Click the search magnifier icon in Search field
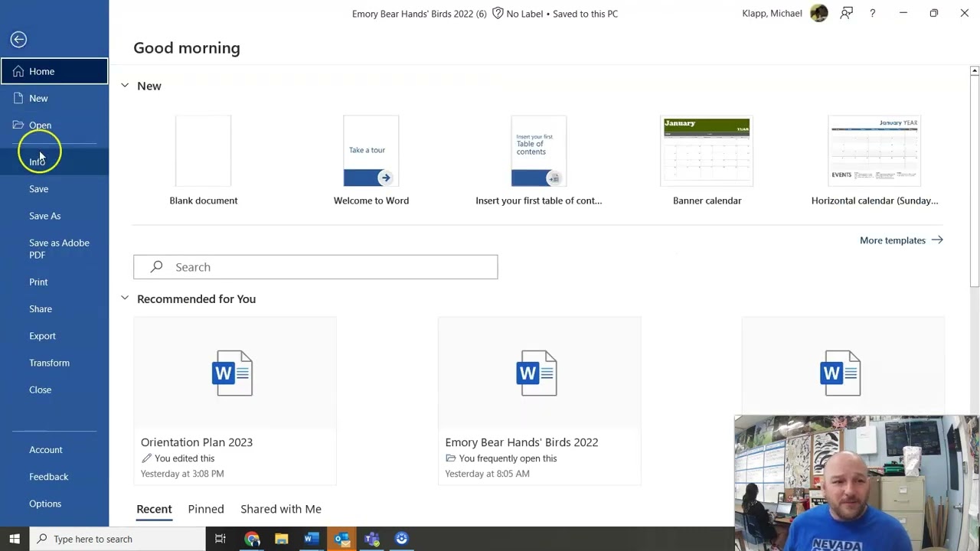 (157, 266)
